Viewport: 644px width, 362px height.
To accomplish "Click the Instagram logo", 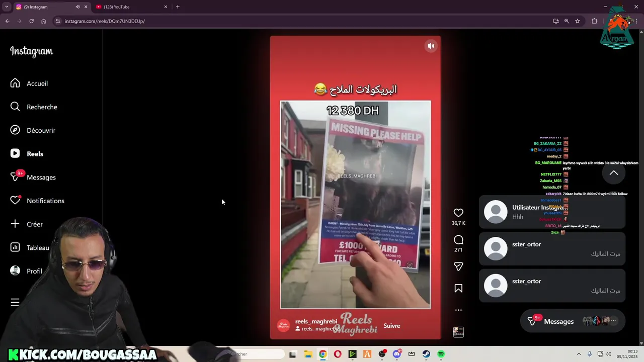I will [x=31, y=51].
